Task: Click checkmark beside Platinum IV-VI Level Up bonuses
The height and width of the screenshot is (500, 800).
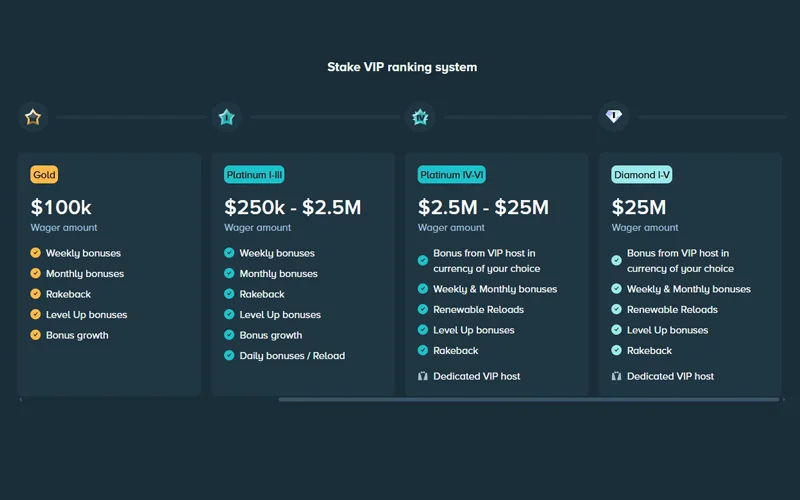Action: pyautogui.click(x=422, y=330)
